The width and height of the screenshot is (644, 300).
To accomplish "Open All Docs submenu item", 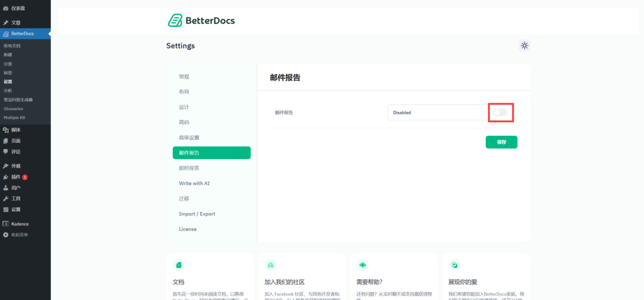I will (x=12, y=46).
